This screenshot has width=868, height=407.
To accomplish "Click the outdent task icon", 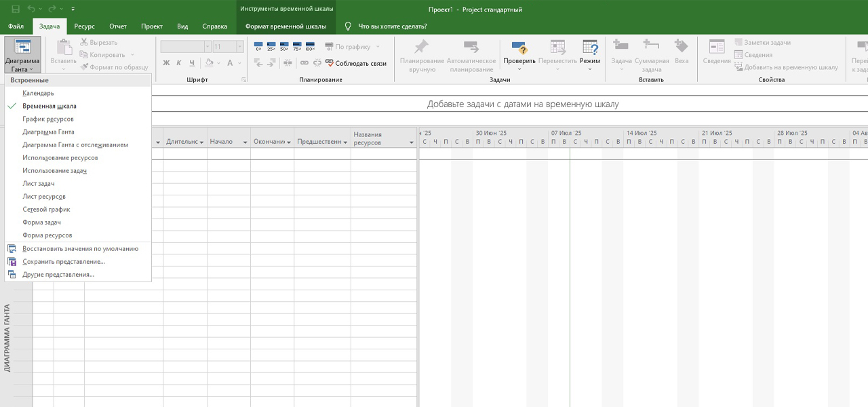I will click(258, 63).
